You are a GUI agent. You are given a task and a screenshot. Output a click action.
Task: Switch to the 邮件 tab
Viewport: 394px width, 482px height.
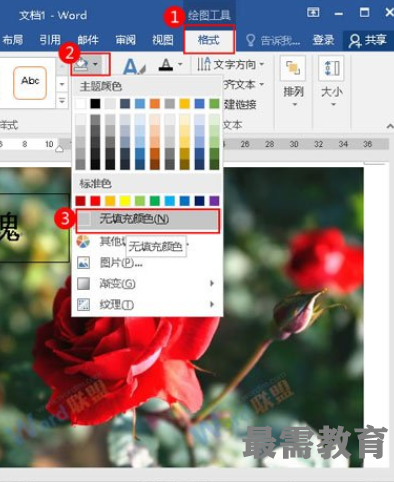88,40
